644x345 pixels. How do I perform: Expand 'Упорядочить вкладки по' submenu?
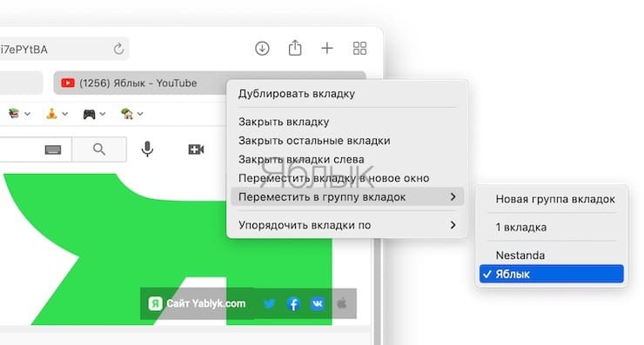pyautogui.click(x=347, y=225)
